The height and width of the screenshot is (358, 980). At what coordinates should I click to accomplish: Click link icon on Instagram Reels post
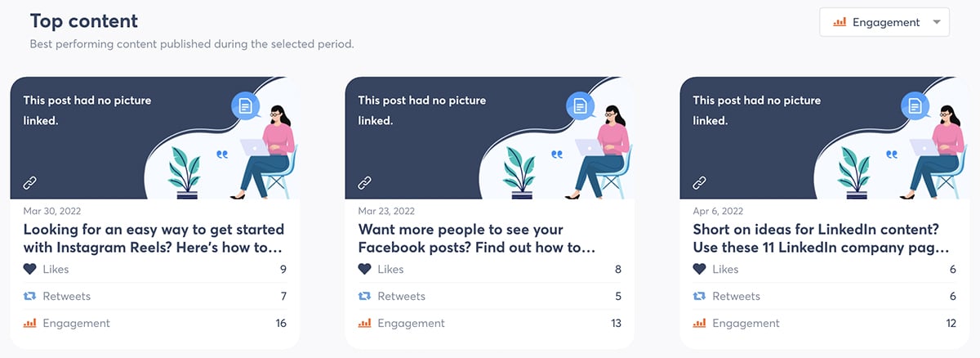pyautogui.click(x=30, y=182)
